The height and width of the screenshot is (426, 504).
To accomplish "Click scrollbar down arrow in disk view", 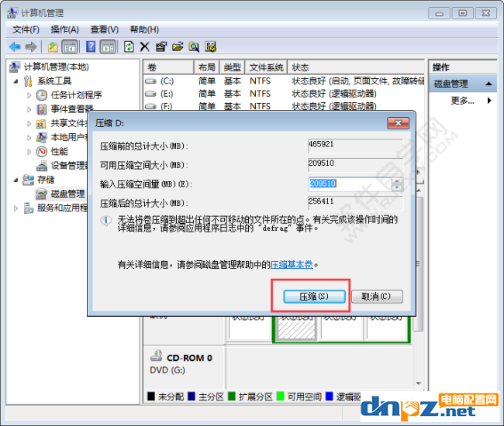I will pyautogui.click(x=418, y=383).
